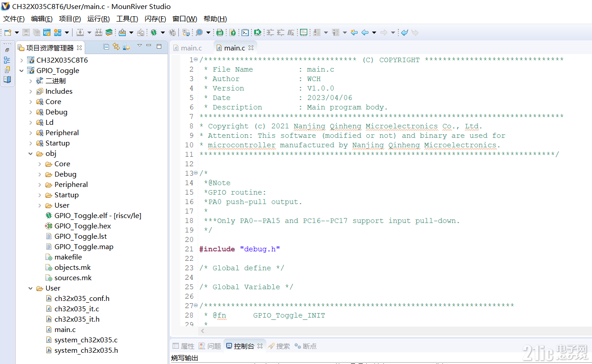Open the New file dropdown arrow
The height and width of the screenshot is (364, 592).
pos(17,32)
